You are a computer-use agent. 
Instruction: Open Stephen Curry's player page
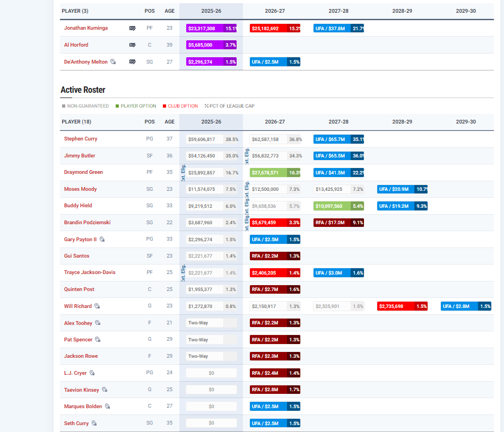click(x=81, y=139)
